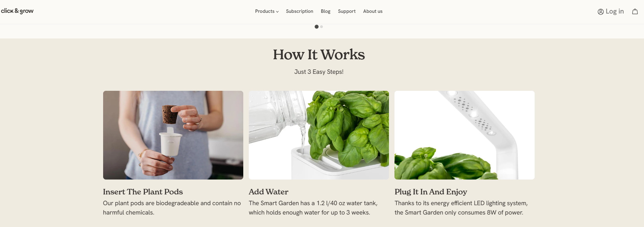The image size is (644, 227).
Task: Click the Plug It In And Enjoy heading
Action: (431, 192)
